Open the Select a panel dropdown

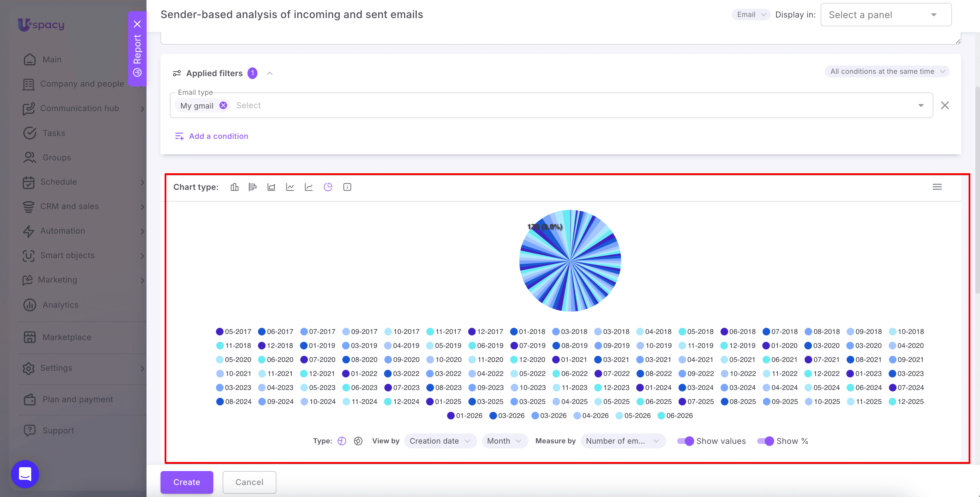click(x=886, y=15)
